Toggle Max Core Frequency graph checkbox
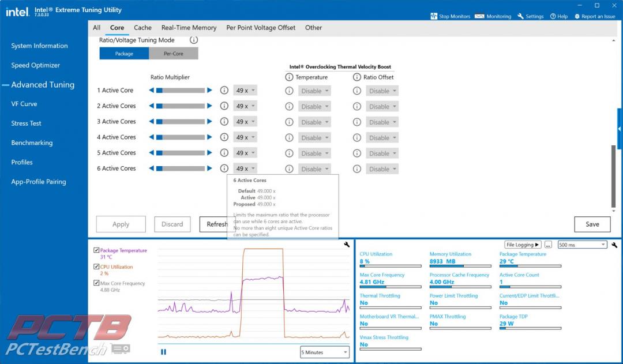Viewport: 623px width, 364px height. point(96,283)
